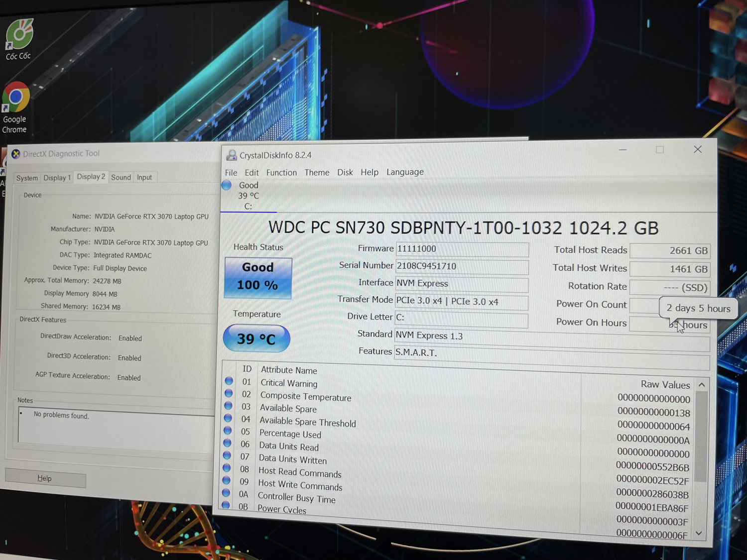Click the Raw Values column header
The height and width of the screenshot is (560, 747).
click(665, 385)
